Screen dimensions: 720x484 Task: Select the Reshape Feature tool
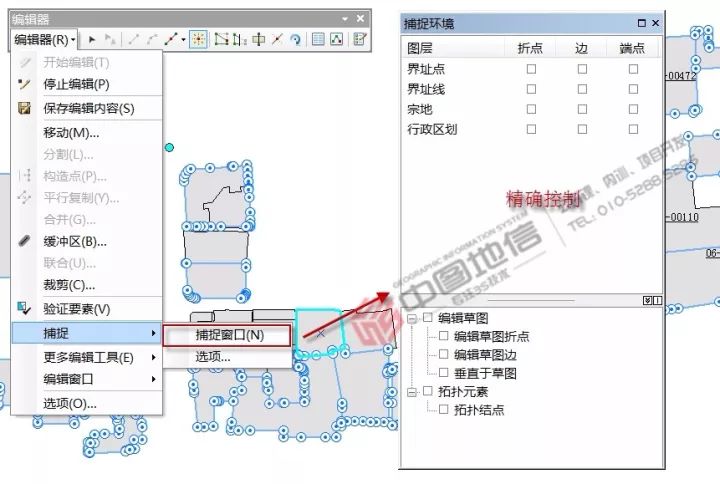(x=239, y=39)
